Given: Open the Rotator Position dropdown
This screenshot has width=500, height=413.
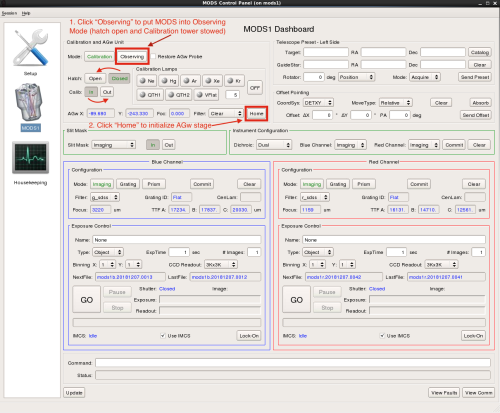Looking at the screenshot, I should (356, 77).
